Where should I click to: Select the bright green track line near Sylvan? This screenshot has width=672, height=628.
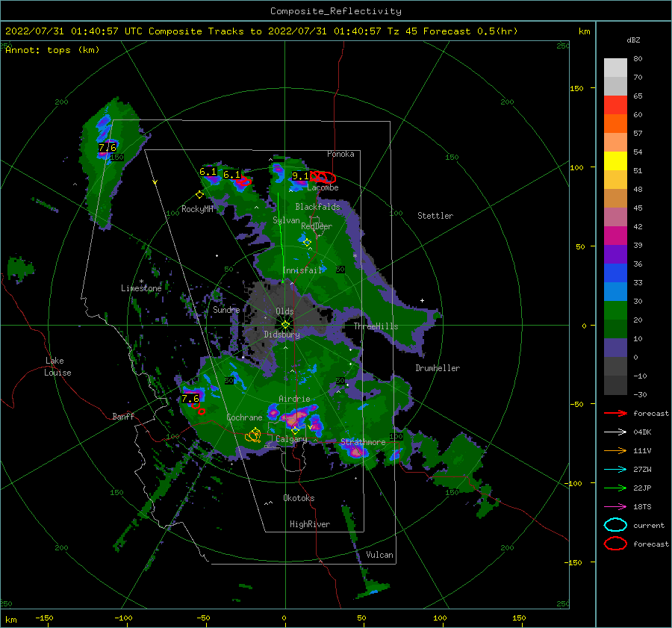click(281, 238)
